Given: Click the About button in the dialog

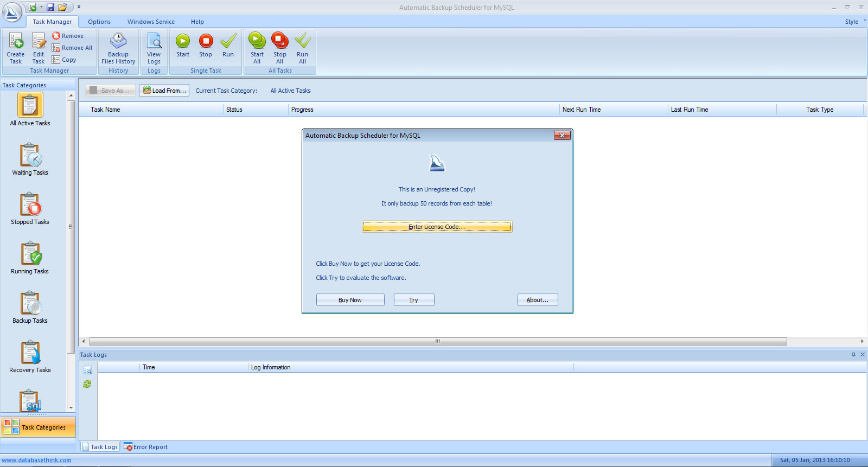Looking at the screenshot, I should point(538,300).
